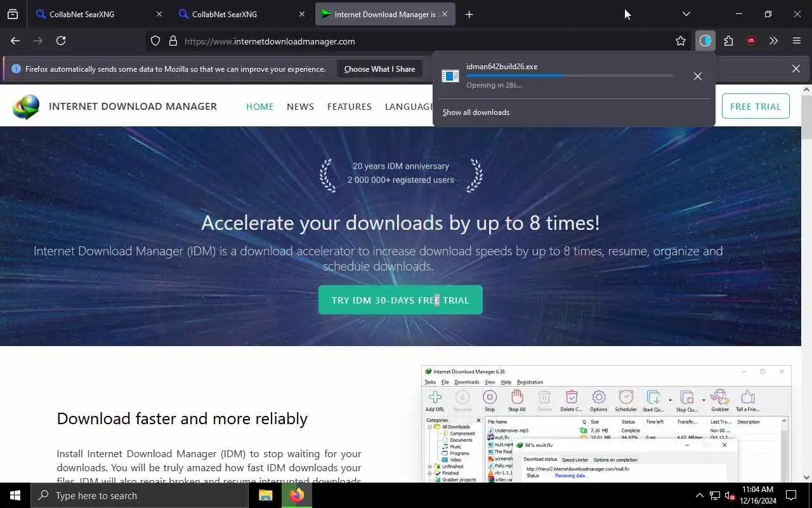Open the Extensions puzzle icon
Screen dimensions: 812x508
tap(728, 41)
